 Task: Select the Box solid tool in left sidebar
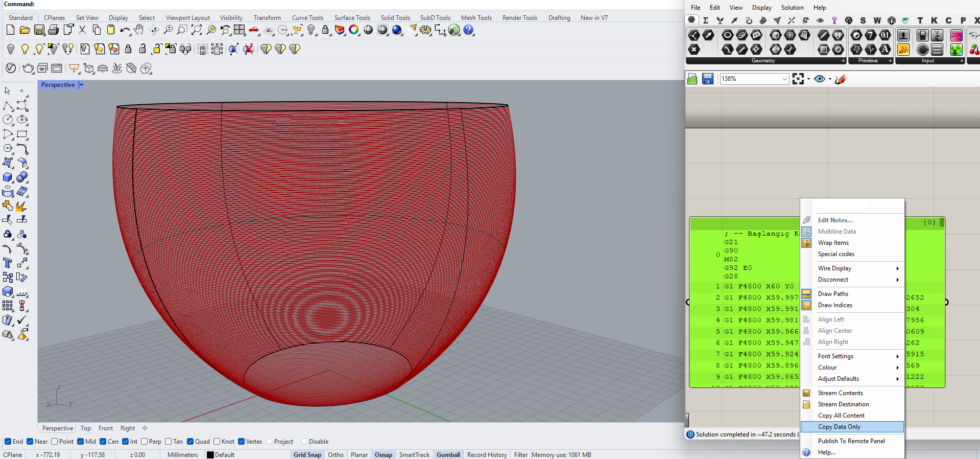(8, 177)
